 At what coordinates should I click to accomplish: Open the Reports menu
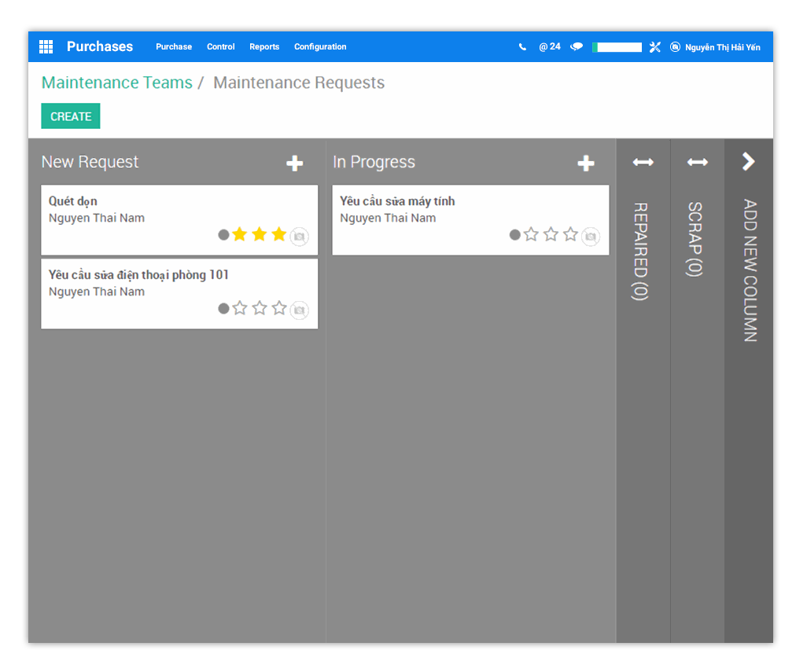(264, 46)
